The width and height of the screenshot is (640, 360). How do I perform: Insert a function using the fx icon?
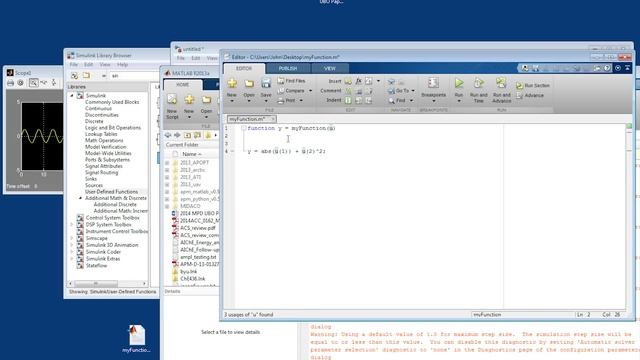(x=358, y=81)
